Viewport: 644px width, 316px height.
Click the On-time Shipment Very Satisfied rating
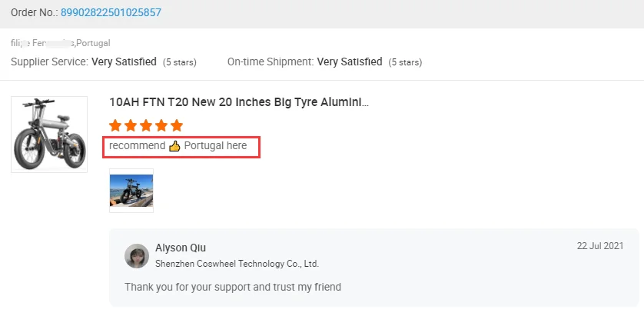click(x=349, y=62)
